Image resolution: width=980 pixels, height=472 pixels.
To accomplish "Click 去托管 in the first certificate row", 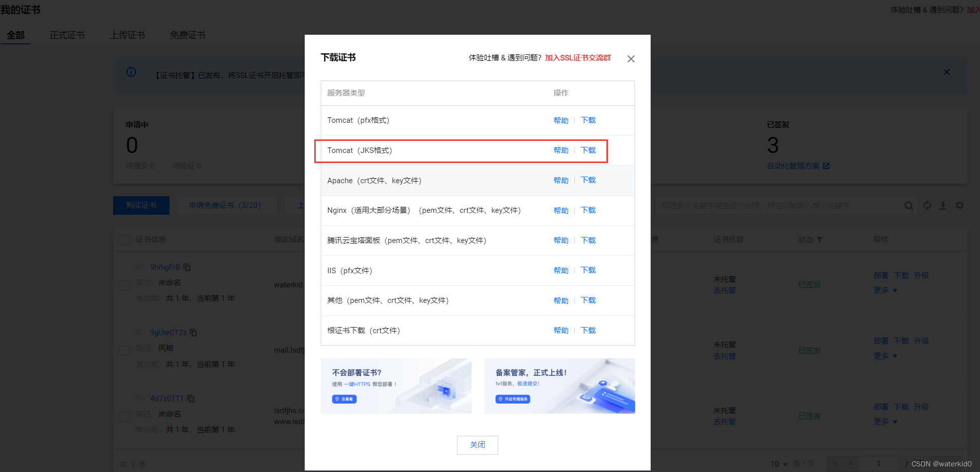I will point(725,290).
